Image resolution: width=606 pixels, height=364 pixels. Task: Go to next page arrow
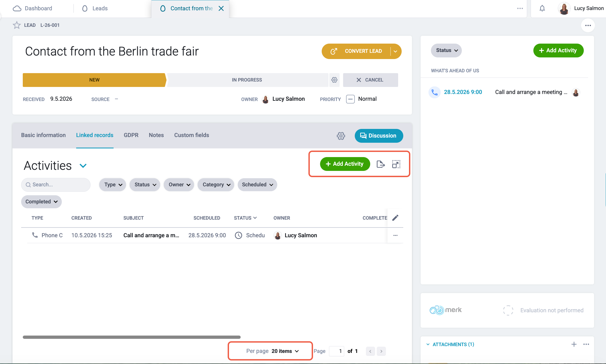(381, 351)
